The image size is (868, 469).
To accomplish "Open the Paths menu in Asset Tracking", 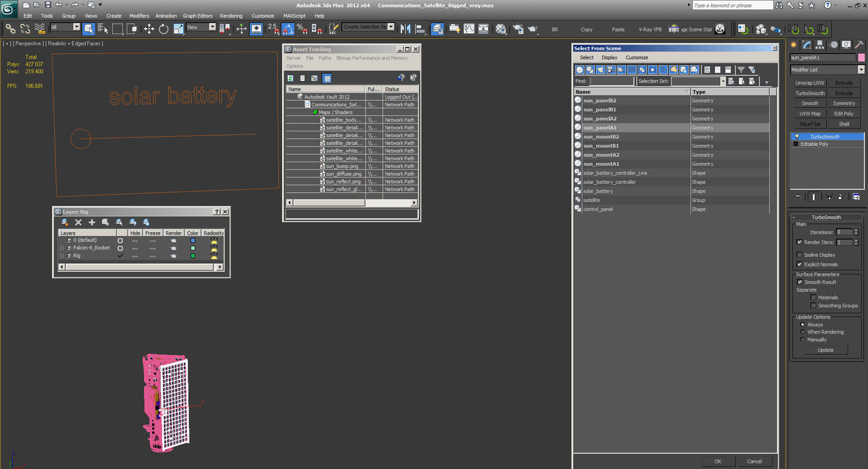I will click(x=325, y=58).
